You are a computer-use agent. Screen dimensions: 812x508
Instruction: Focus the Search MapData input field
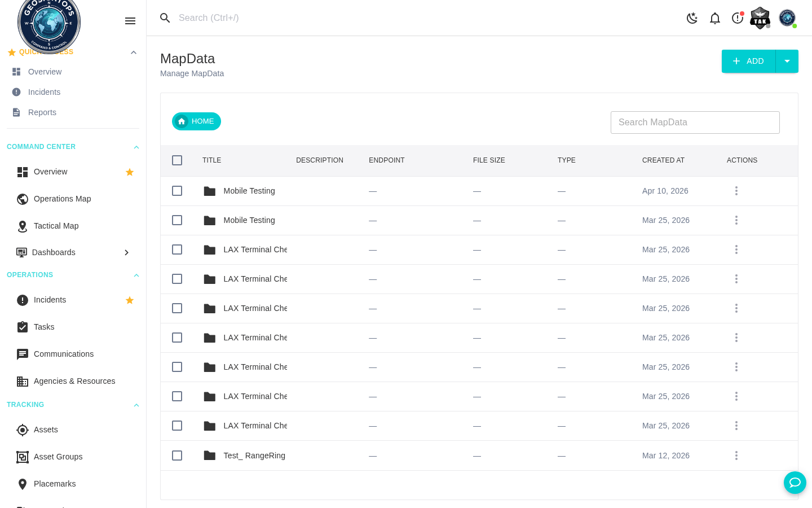point(695,122)
